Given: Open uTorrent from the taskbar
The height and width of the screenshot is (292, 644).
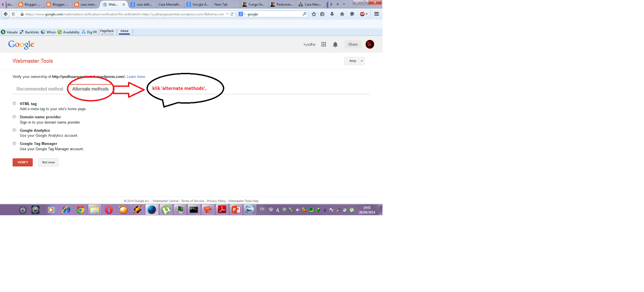Looking at the screenshot, I should (x=166, y=210).
